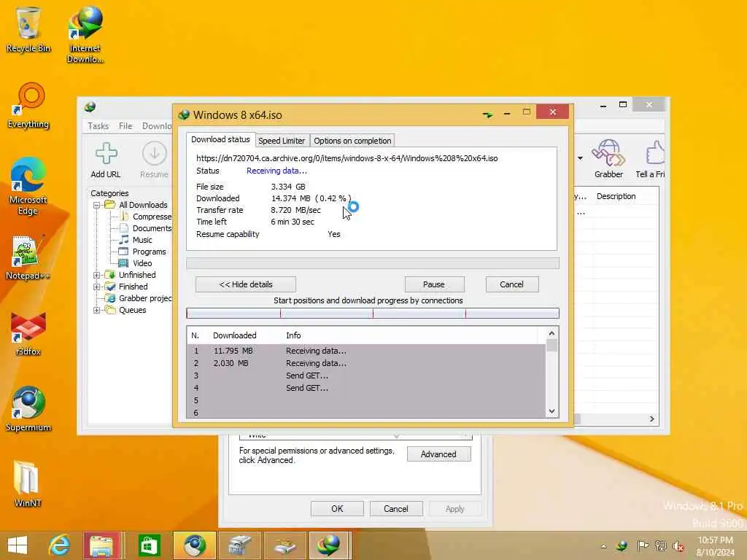Expand Unfinished category node

pyautogui.click(x=97, y=275)
